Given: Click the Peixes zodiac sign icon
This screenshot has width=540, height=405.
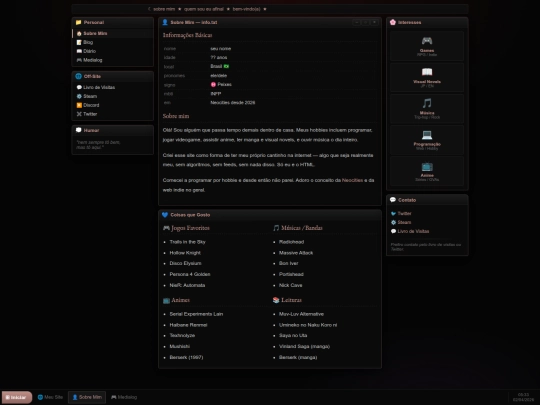Looking at the screenshot, I should (x=213, y=84).
